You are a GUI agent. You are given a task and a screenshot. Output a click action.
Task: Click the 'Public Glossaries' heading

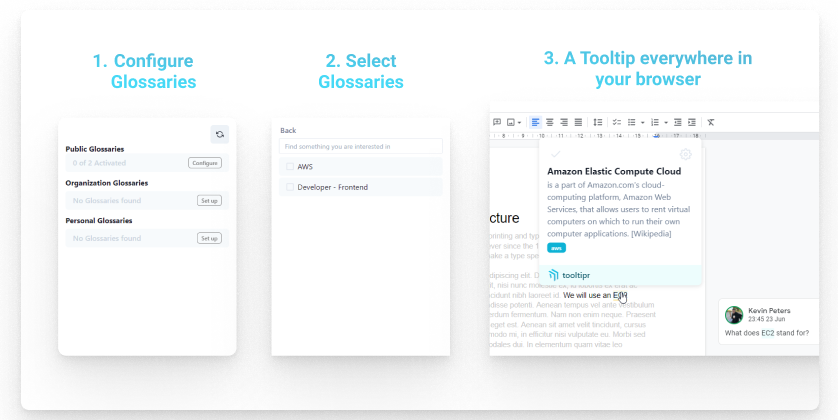coord(95,149)
